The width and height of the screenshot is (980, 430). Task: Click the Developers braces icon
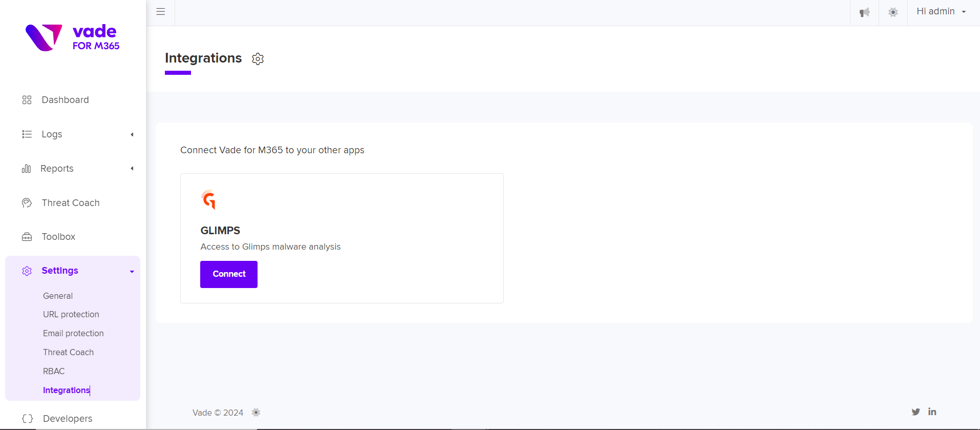click(x=28, y=419)
